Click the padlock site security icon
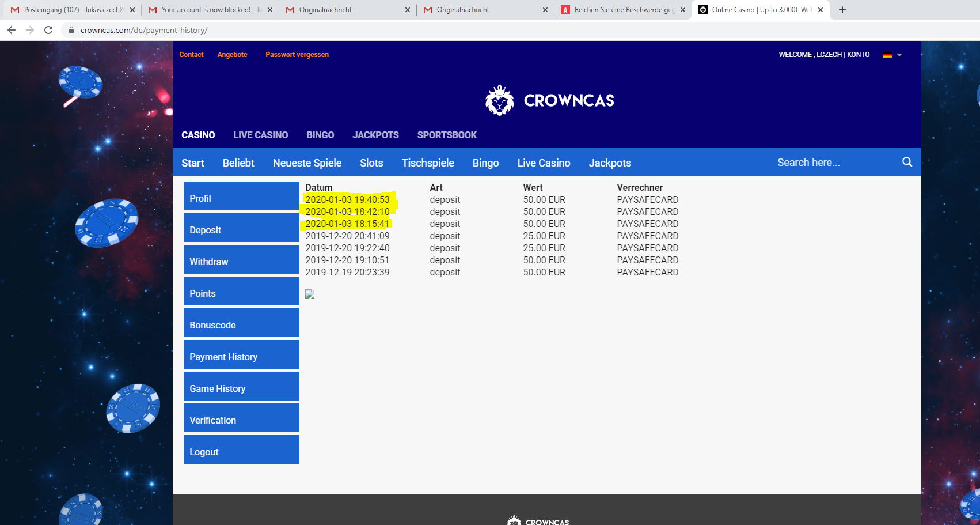Viewport: 980px width, 525px height. [71, 30]
